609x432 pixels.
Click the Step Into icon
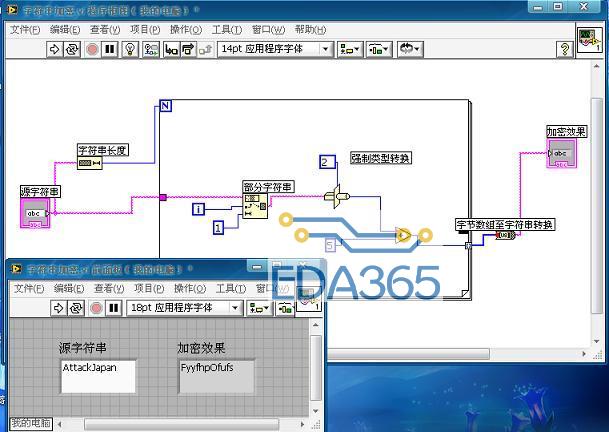[171, 49]
